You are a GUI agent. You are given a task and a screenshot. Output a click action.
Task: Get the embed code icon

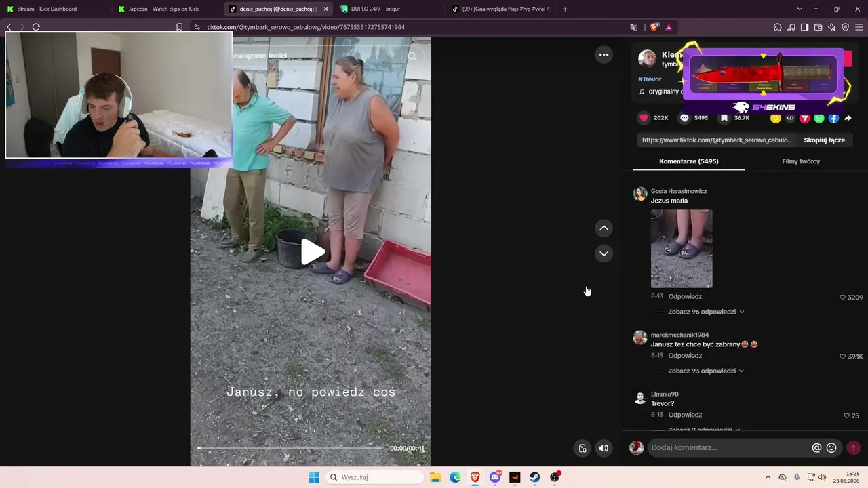(790, 118)
